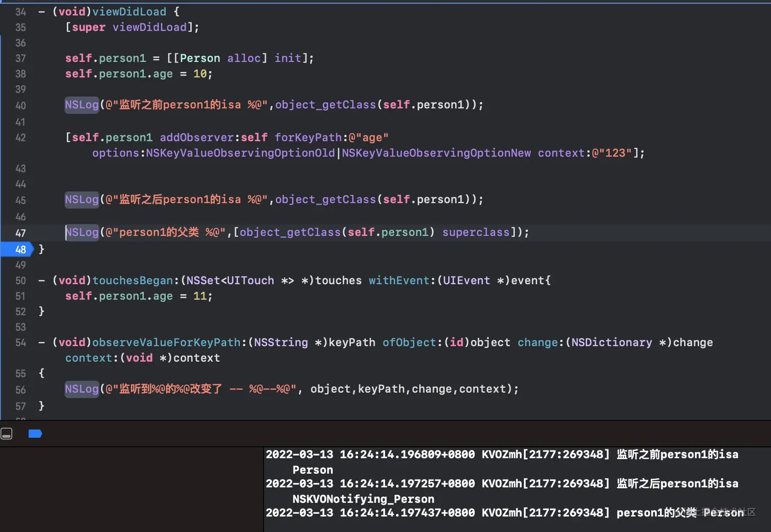Click line number 47 in the gutter
771x532 pixels.
click(20, 233)
